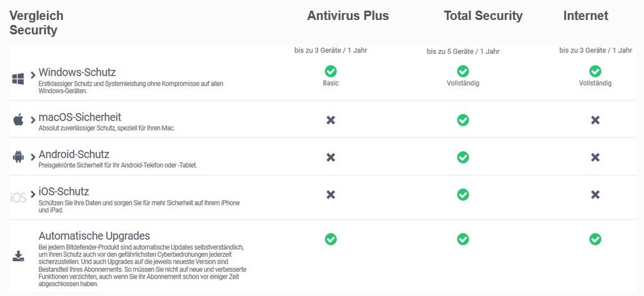Open the Windows-Schutz feature title
Screen dimensions: 644x296
(77, 72)
